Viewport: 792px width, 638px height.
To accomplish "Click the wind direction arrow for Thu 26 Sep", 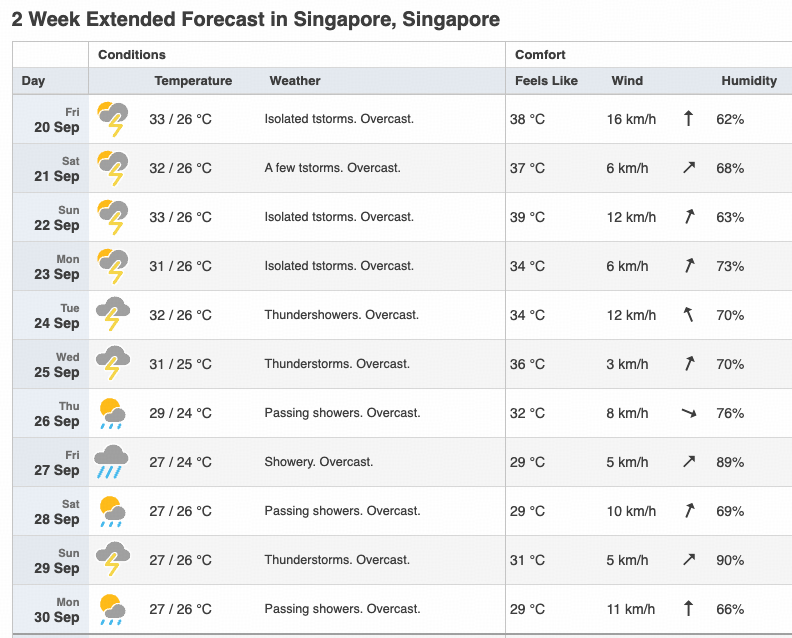I will 688,413.
